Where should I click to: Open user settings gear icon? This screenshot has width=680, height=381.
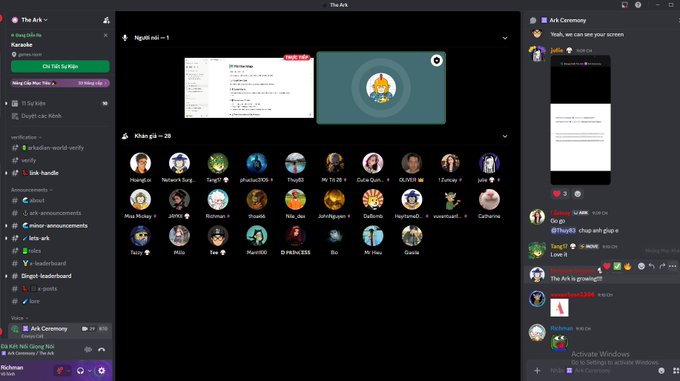pyautogui.click(x=101, y=371)
